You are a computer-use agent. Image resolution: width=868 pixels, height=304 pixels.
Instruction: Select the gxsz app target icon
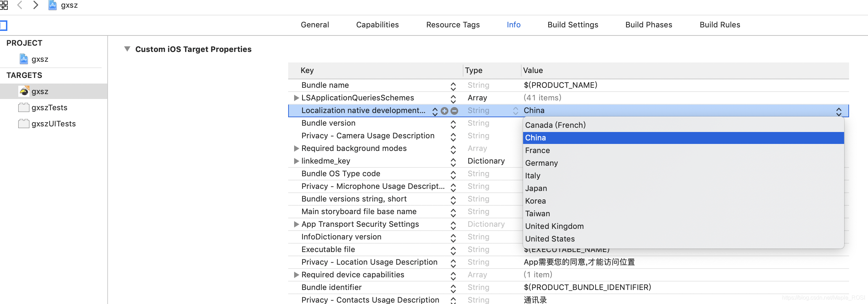24,91
